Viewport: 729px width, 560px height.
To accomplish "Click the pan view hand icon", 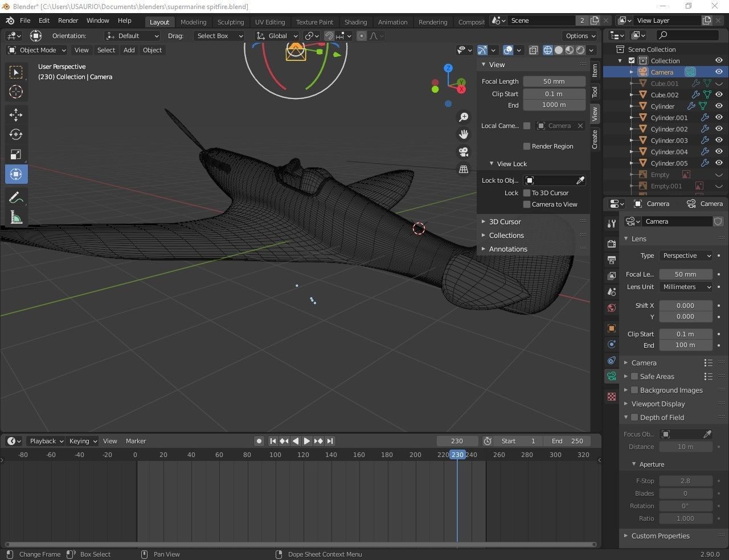I will click(464, 134).
